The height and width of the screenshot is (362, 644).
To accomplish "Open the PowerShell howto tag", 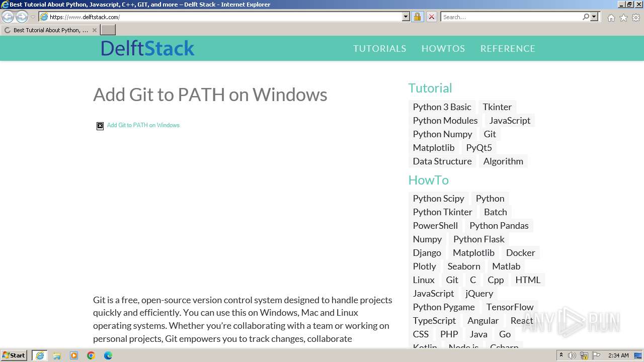I will point(435,225).
